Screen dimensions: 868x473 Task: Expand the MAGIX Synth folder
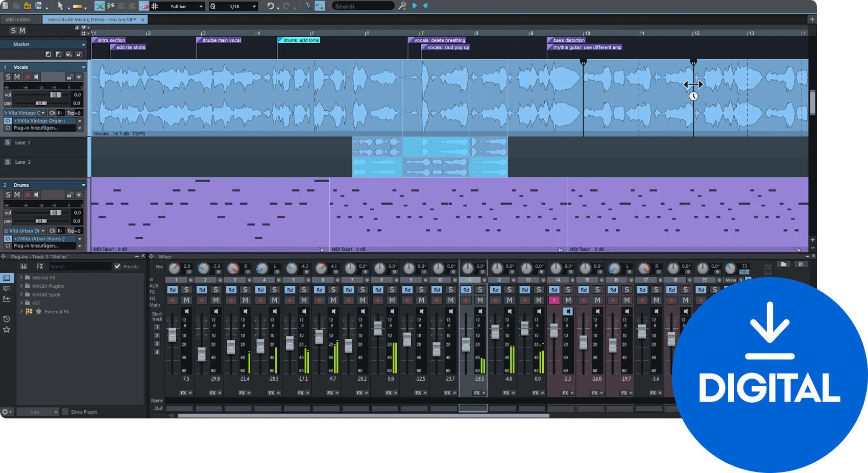[21, 294]
